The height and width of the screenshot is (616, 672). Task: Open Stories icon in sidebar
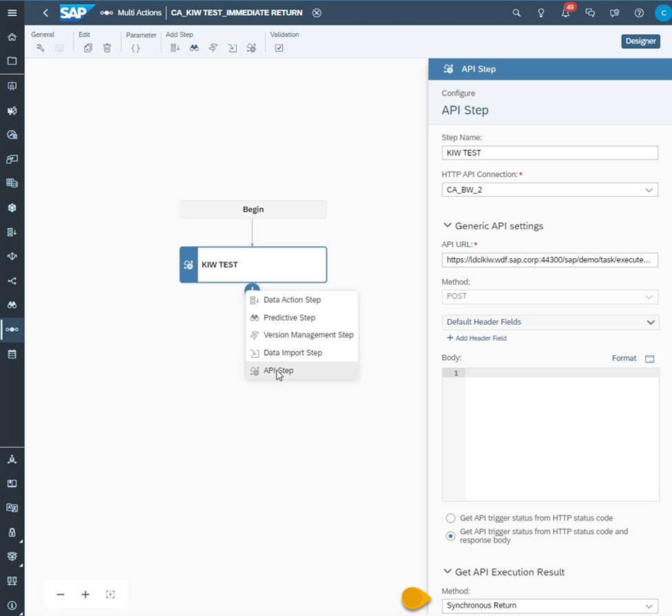tap(12, 86)
